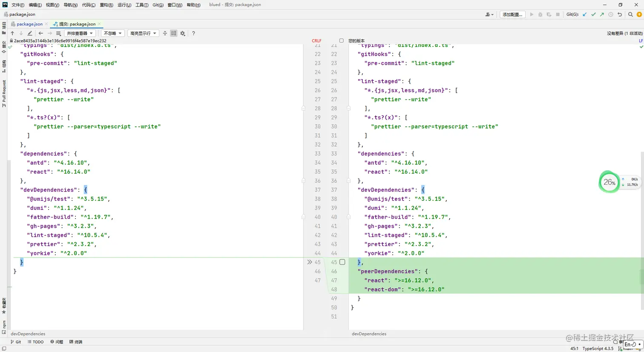
Task: Click Run with Coverage icon
Action: tap(549, 14)
